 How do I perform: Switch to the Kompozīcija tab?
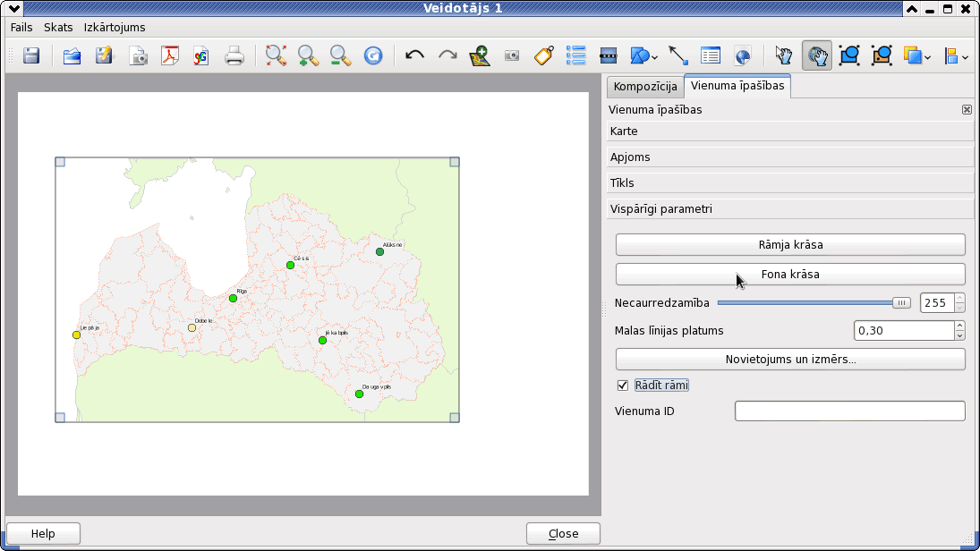point(645,87)
